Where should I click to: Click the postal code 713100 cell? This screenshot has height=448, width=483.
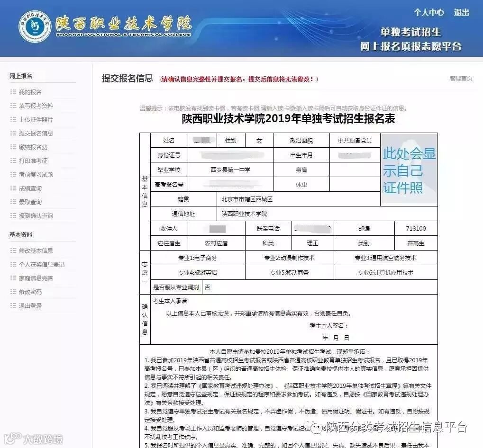[416, 229]
